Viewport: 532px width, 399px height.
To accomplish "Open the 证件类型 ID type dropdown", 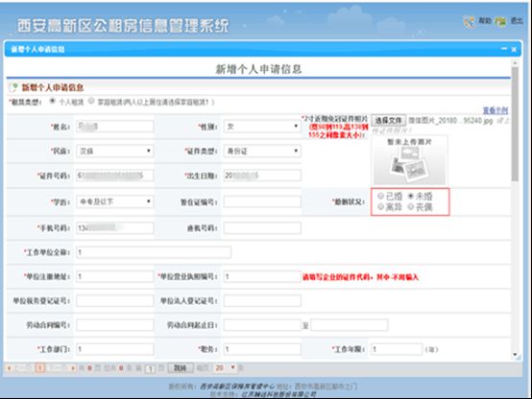I will click(x=262, y=151).
